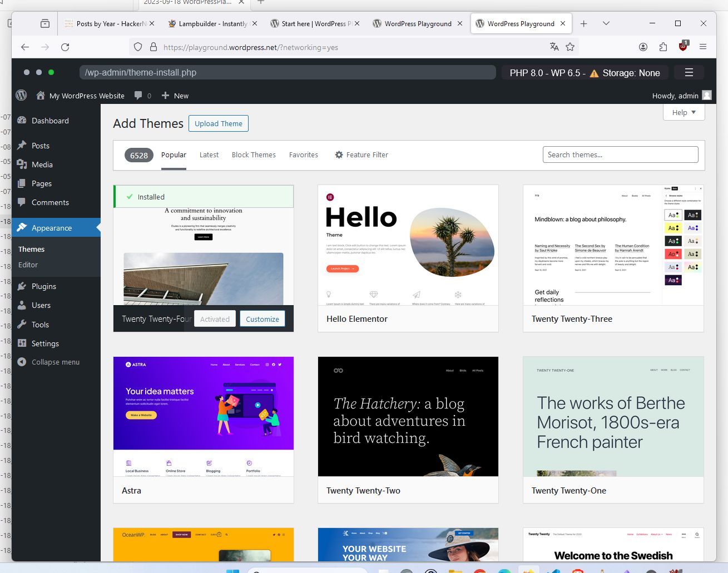Open the Settings menu item
728x573 pixels.
56,343
